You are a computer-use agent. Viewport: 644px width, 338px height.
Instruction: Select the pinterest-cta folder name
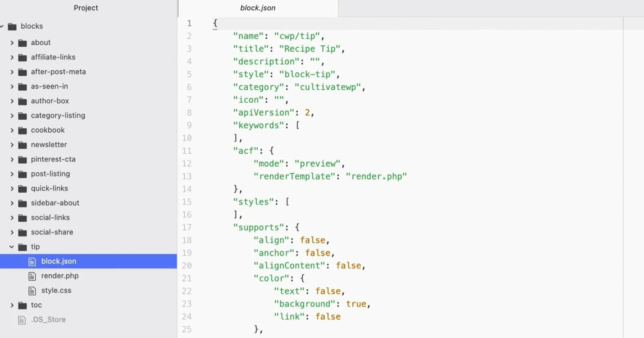(53, 159)
